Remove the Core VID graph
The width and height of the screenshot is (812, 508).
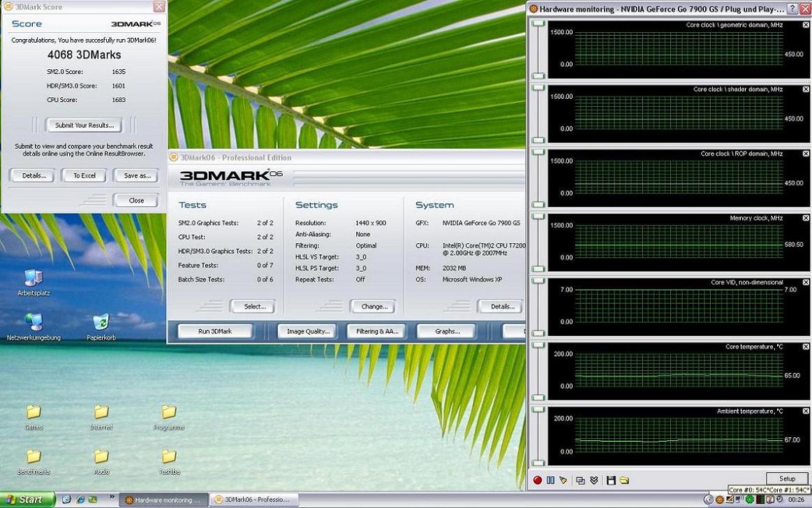pos(806,282)
